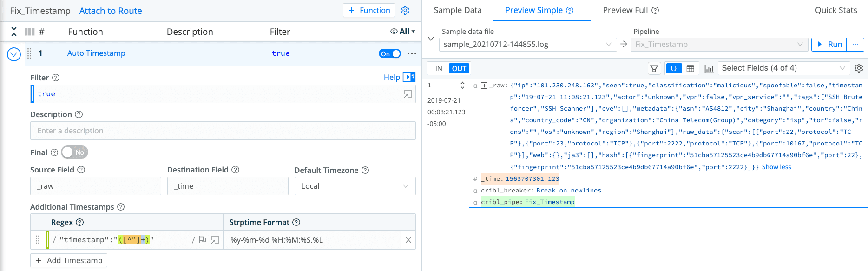Click the Add Timestamp button
The image size is (868, 271).
pos(69,260)
